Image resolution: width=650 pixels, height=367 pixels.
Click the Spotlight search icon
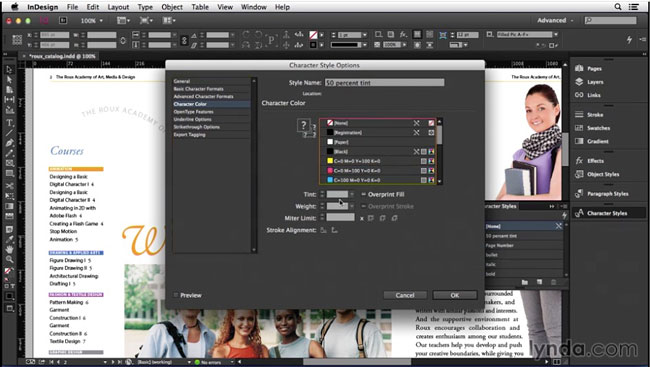pyautogui.click(x=618, y=7)
